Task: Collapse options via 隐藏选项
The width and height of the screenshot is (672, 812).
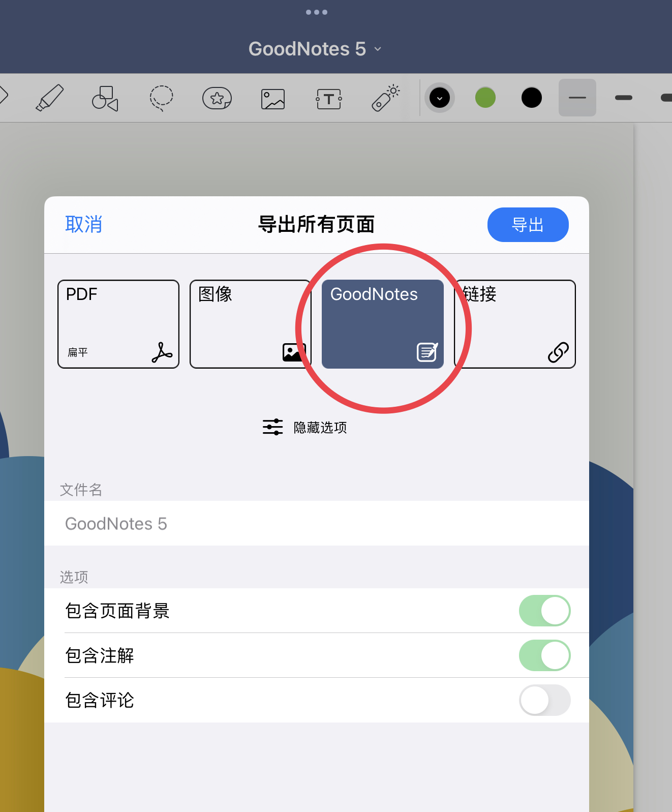Action: pos(305,427)
